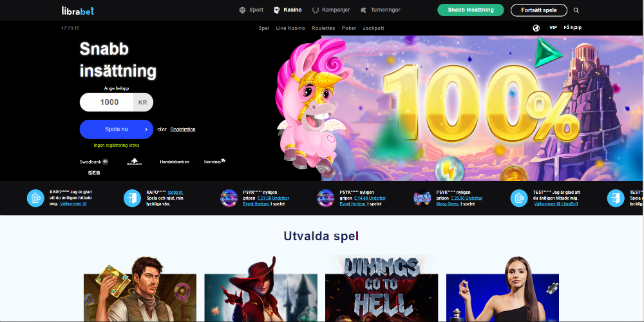
Task: Click the search magnifier icon
Action: coord(576,10)
